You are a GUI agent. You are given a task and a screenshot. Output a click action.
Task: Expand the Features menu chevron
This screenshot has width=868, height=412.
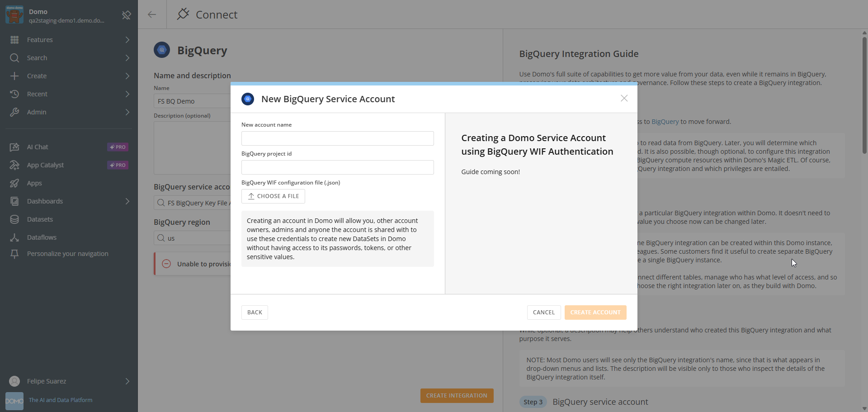point(127,40)
